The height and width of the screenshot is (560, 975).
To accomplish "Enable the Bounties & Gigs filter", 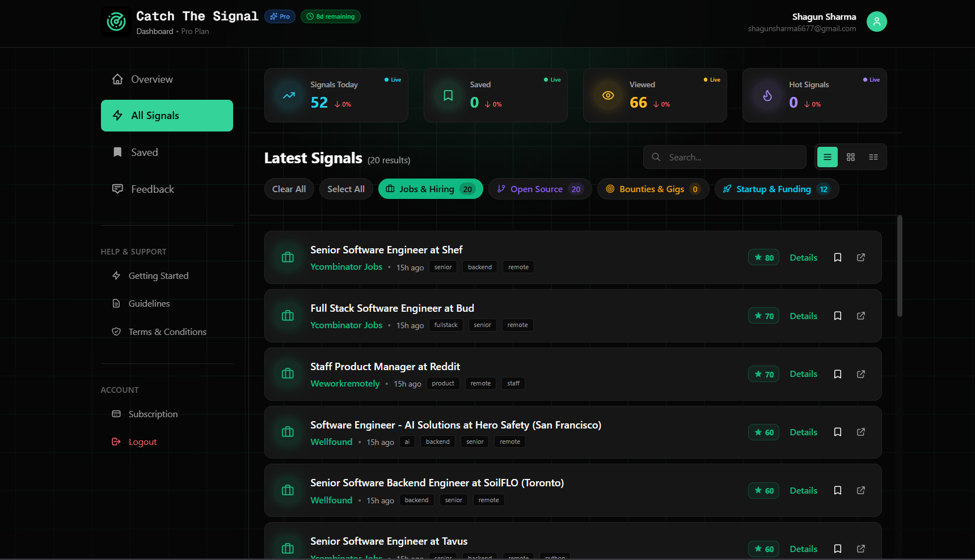I will coord(652,189).
